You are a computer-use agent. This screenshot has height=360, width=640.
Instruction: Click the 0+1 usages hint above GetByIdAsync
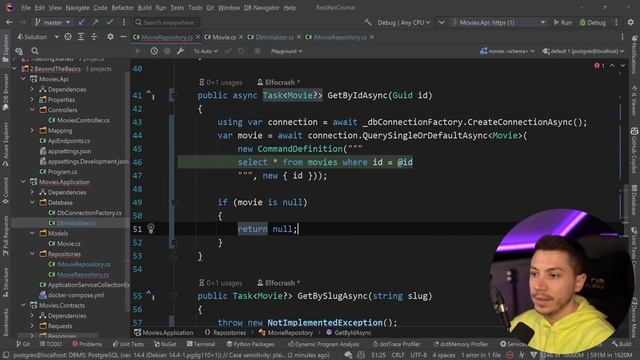(220, 82)
